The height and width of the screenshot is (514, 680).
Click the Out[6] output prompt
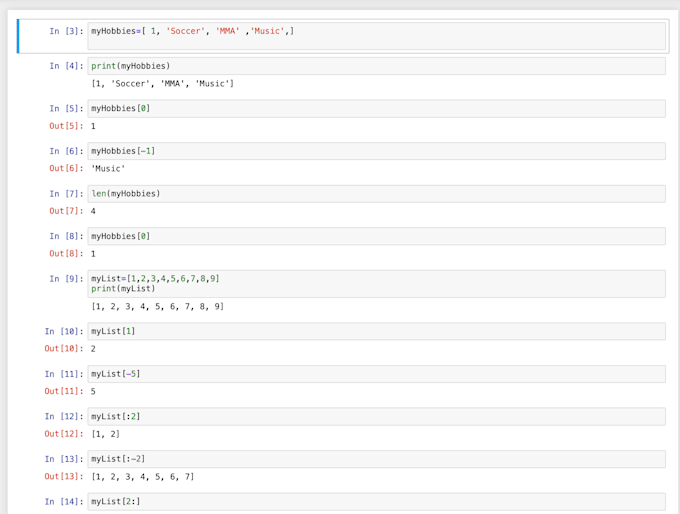pos(67,169)
